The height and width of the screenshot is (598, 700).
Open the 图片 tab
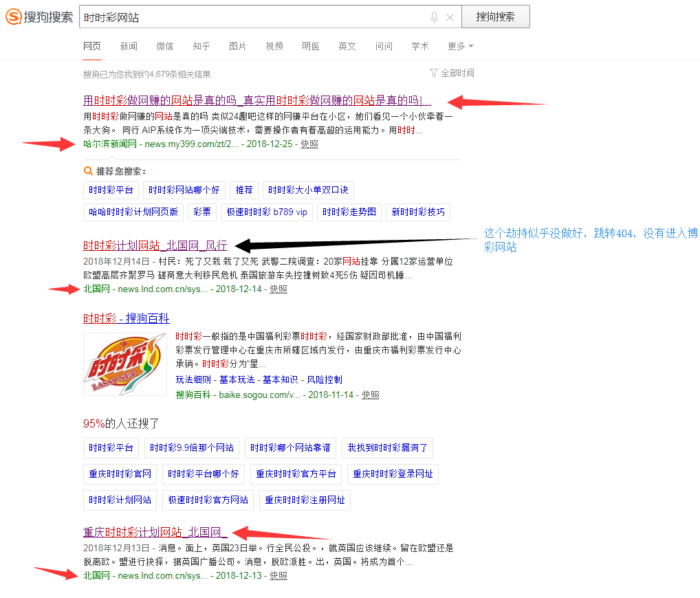coord(237,47)
